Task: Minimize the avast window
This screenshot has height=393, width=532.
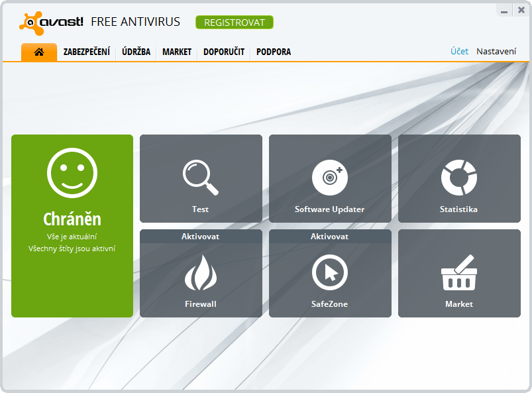Action: (505, 11)
